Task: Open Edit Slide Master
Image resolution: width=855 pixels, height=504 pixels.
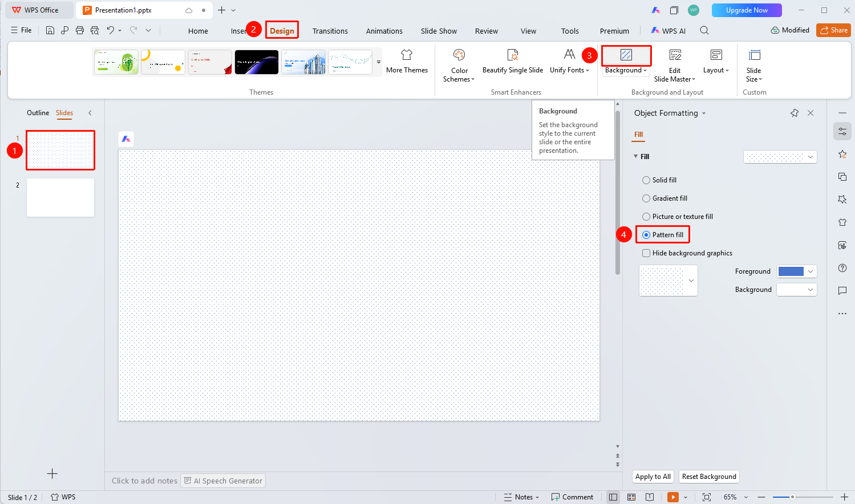Action: pos(675,66)
